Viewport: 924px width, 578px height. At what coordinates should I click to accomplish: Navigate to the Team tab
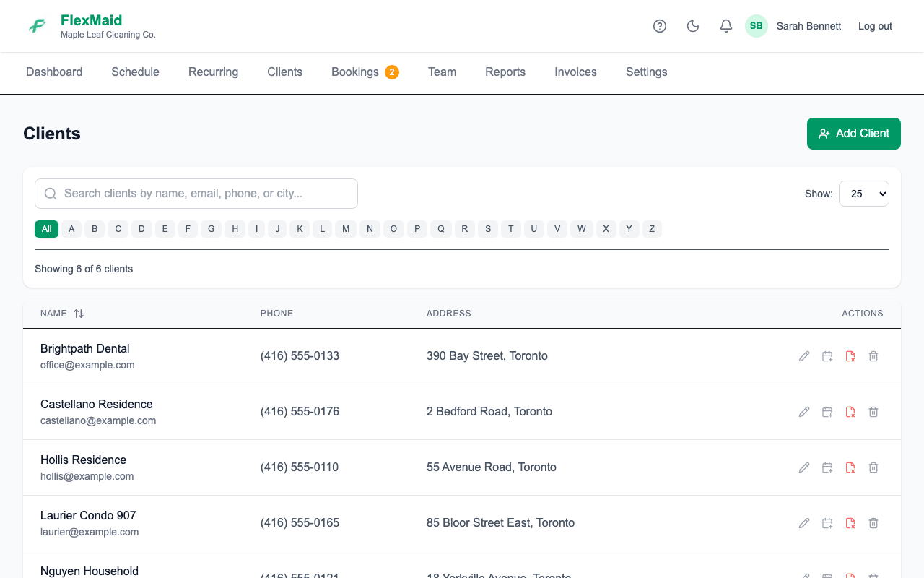442,72
